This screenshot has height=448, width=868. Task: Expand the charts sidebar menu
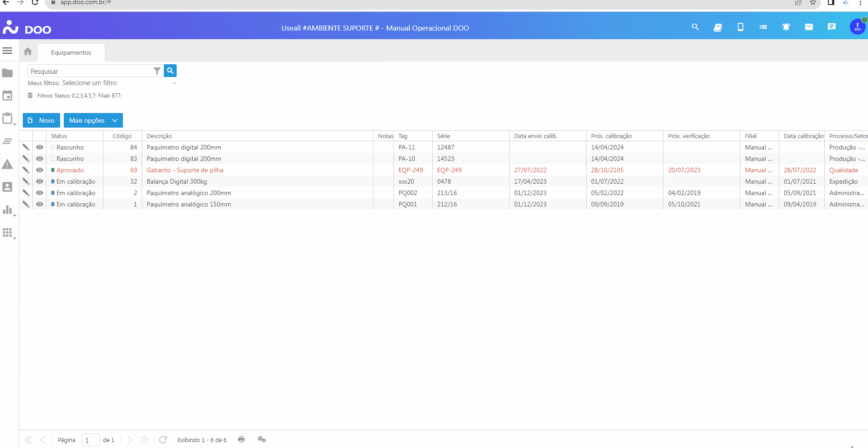(8, 210)
